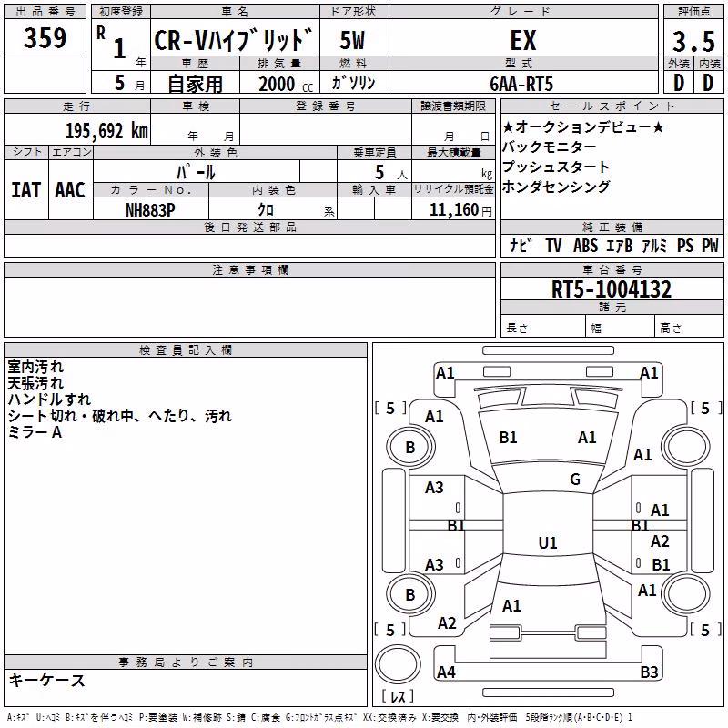Click the displacement value 2000 cc

click(x=286, y=84)
